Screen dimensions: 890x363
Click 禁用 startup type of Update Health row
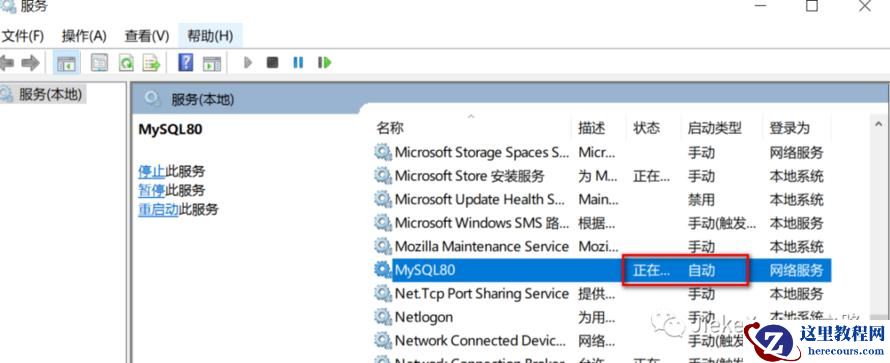pyautogui.click(x=701, y=200)
